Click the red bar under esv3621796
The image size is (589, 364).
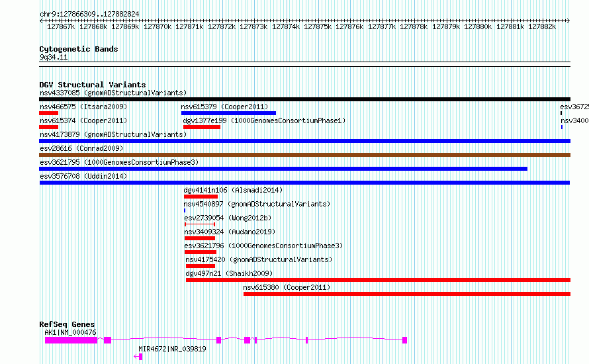pyautogui.click(x=201, y=252)
